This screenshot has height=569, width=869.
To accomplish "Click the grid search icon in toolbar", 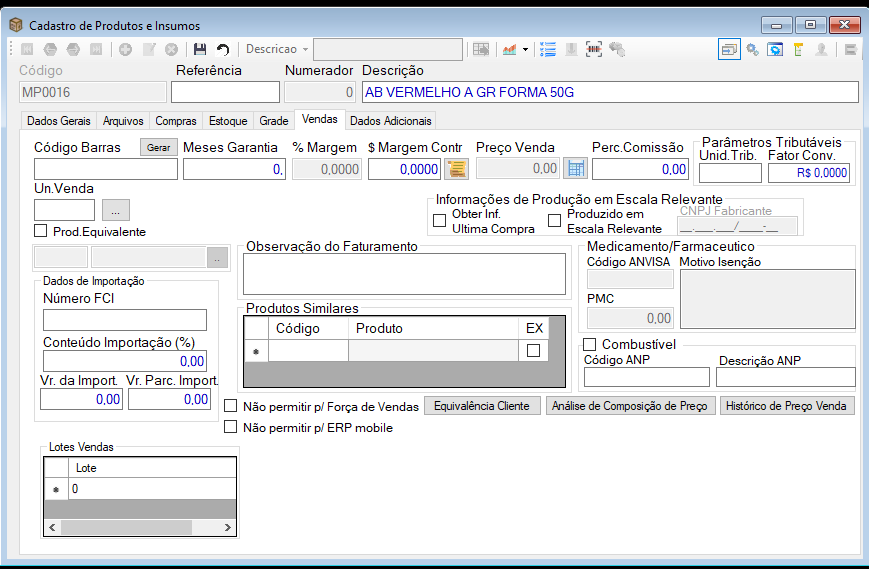I will coord(480,49).
